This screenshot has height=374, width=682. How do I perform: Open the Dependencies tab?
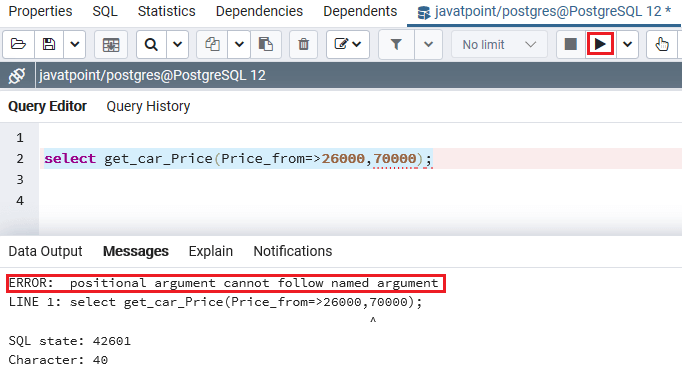(x=259, y=11)
